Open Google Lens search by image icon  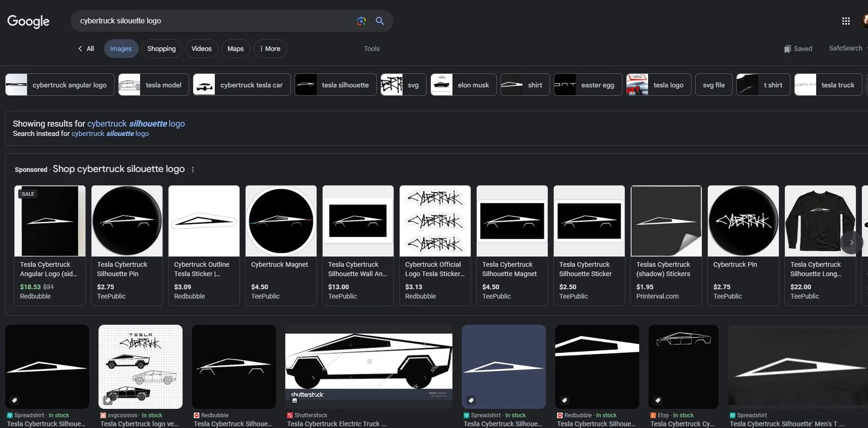pos(361,21)
